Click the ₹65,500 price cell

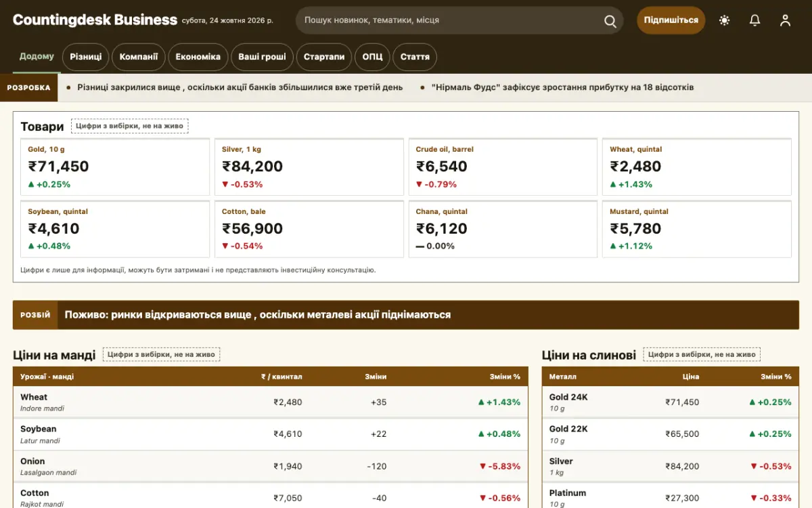[682, 434]
